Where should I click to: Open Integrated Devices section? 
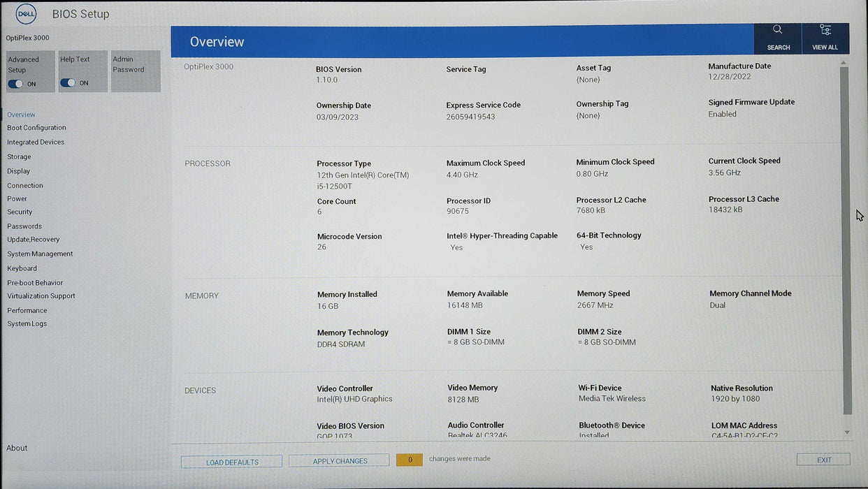click(36, 142)
